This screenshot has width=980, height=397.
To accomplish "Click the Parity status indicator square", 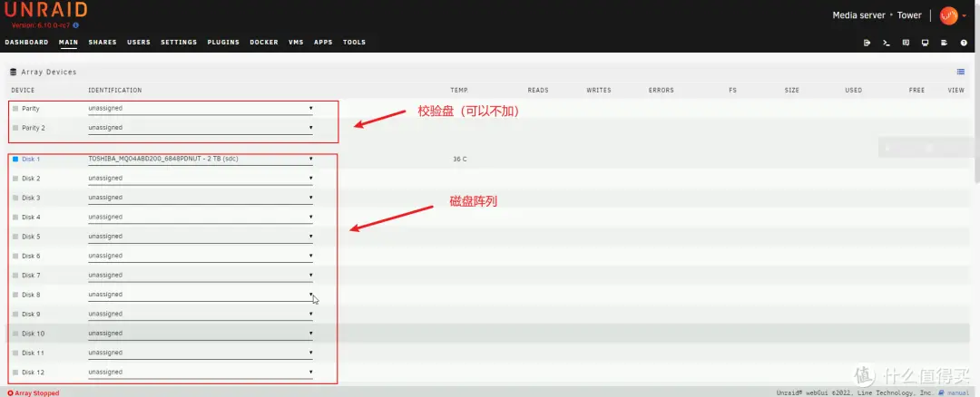I will (x=15, y=109).
